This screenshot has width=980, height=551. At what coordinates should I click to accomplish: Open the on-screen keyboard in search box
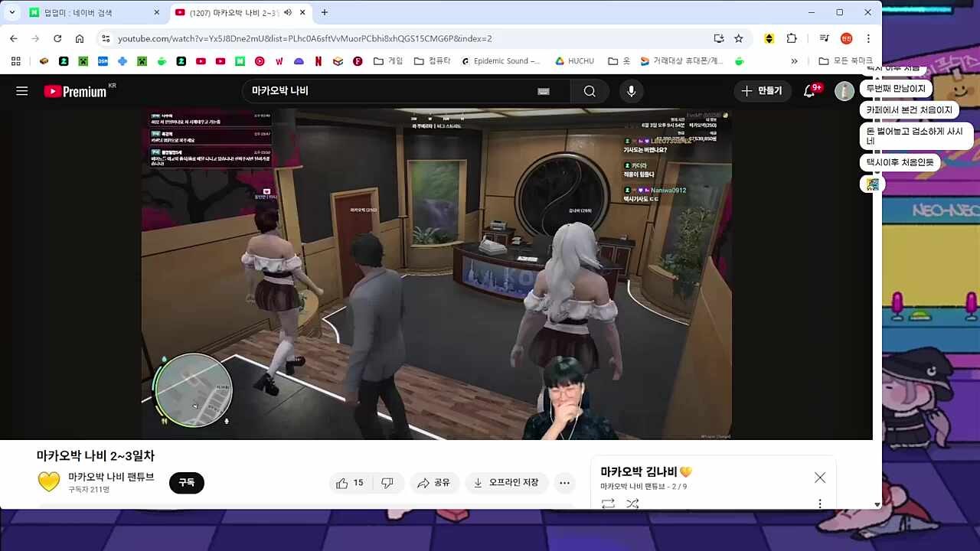544,91
